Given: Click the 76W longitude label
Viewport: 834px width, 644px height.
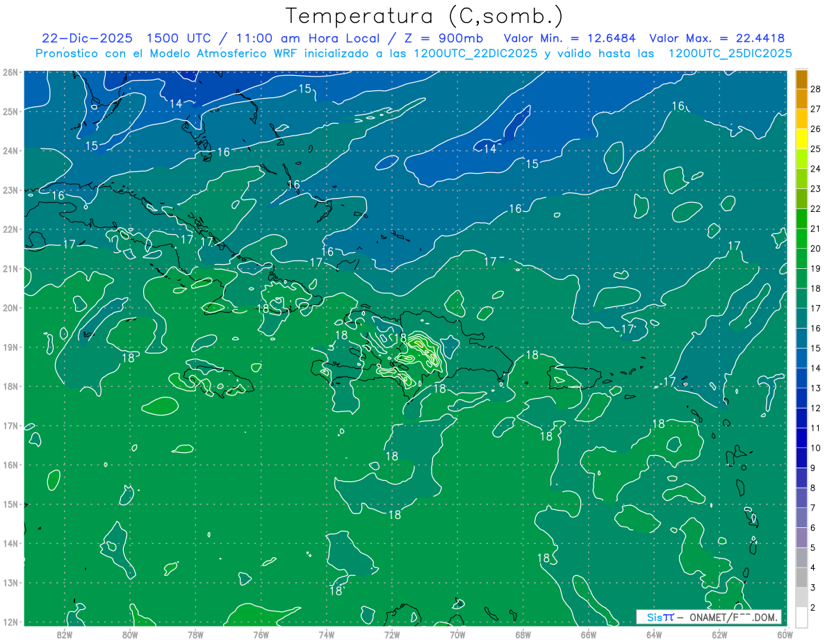Looking at the screenshot, I should pyautogui.click(x=261, y=634).
